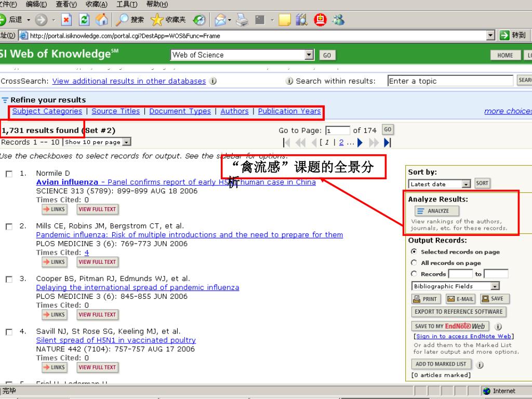Click the address bar URL field
Screen dimensions: 532x399
click(x=252, y=35)
